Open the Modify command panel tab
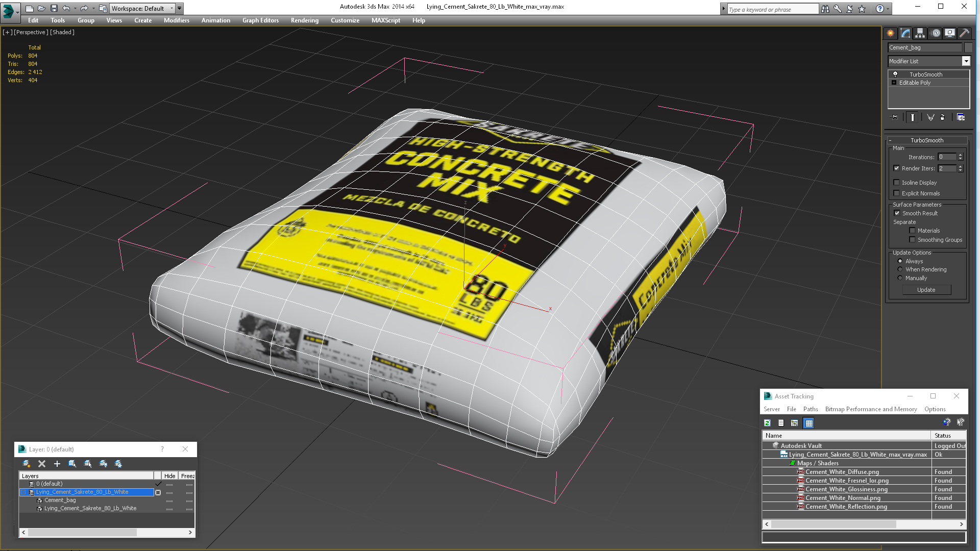Image resolution: width=980 pixels, height=551 pixels. 905,33
